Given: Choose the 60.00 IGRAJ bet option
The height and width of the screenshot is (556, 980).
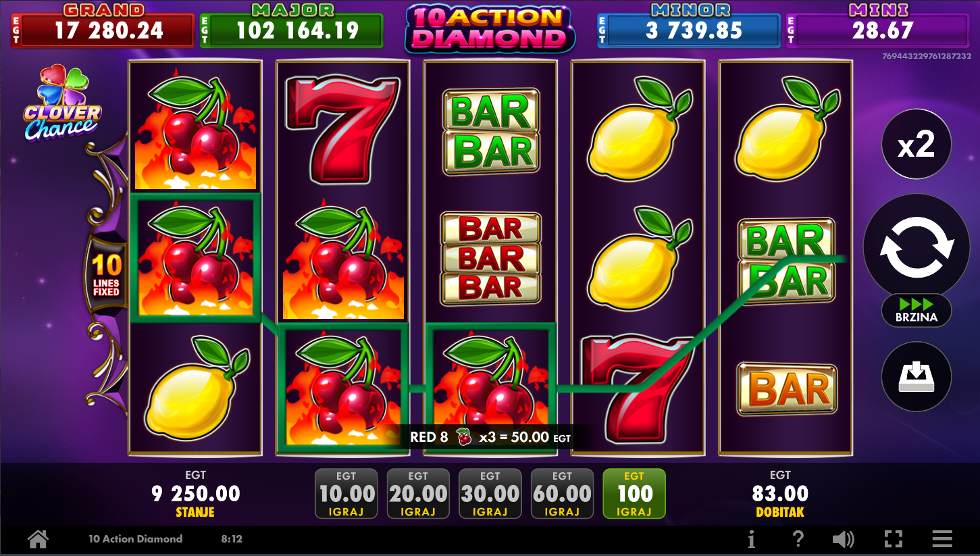Looking at the screenshot, I should (562, 494).
